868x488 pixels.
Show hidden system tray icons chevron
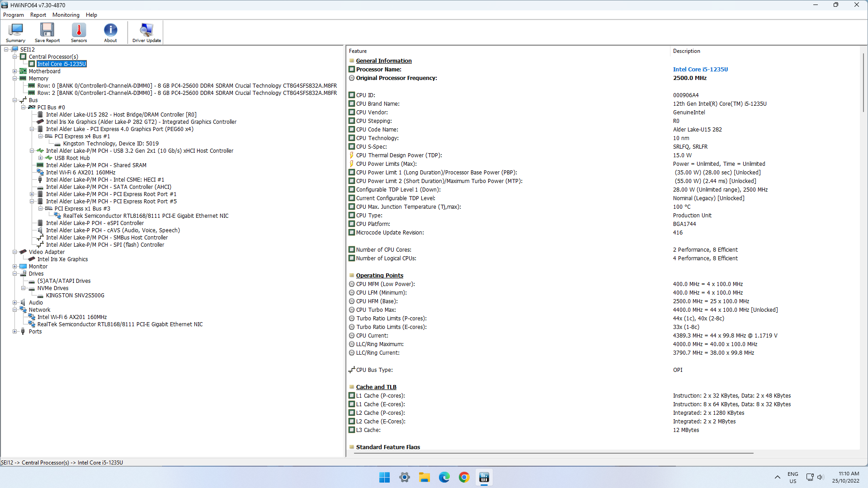778,477
